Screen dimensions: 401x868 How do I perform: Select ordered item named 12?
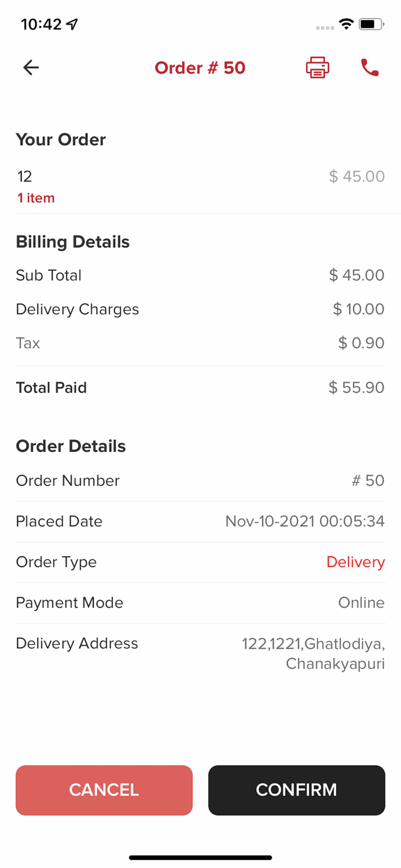pos(24,176)
